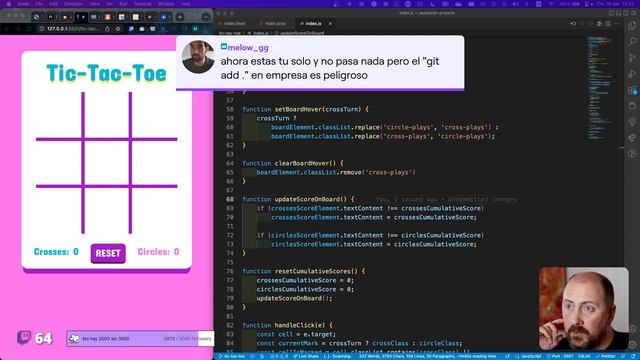The image size is (640, 360).
Task: Click Live Share in the VS Code status bar
Action: tap(306, 356)
